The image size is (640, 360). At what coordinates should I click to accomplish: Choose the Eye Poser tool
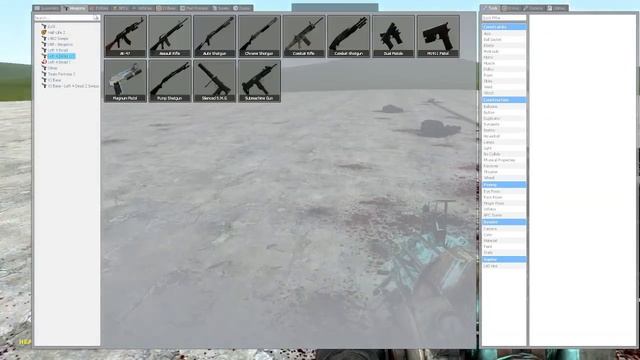[x=504, y=191]
